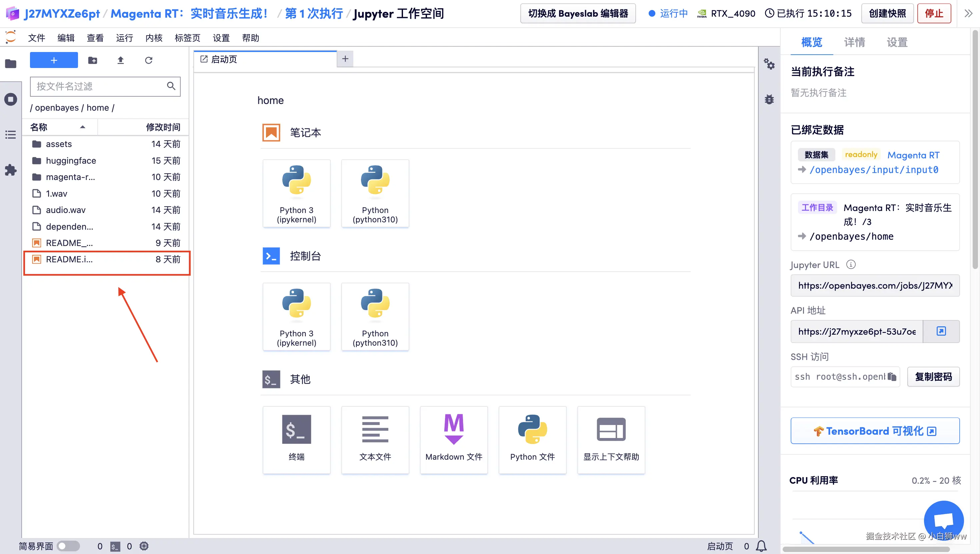
Task: Open the running terminals and kernels sidebar
Action: [x=11, y=99]
